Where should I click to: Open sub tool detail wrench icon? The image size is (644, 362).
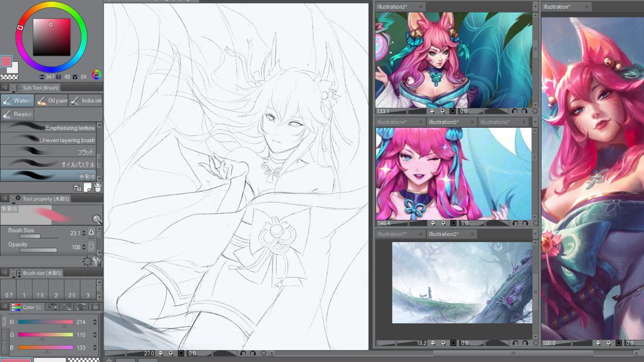[x=97, y=261]
